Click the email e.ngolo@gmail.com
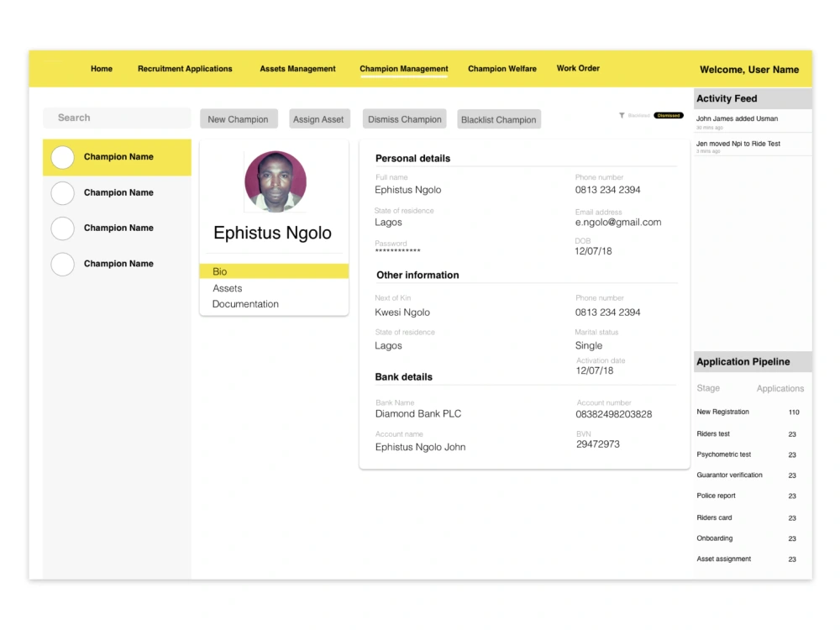The image size is (840, 630). pos(618,223)
